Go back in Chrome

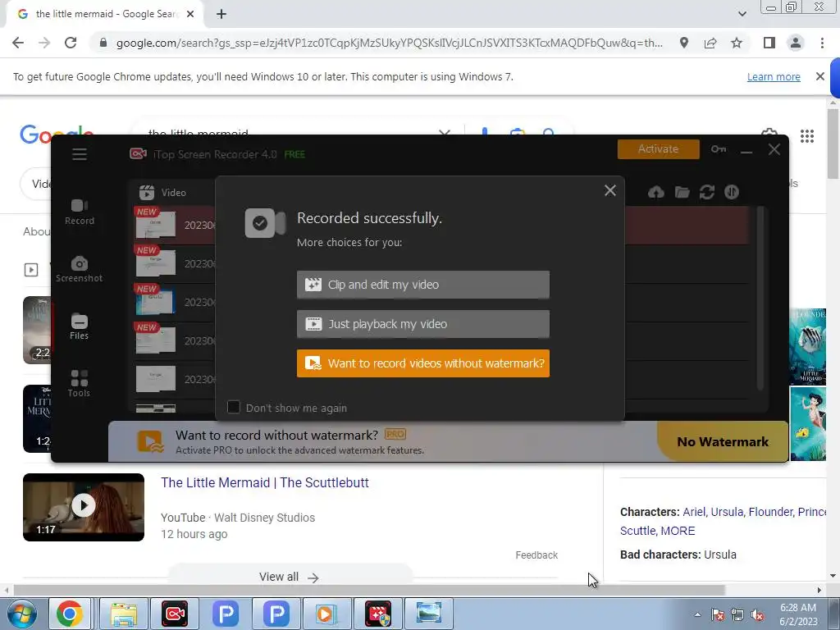click(x=18, y=43)
